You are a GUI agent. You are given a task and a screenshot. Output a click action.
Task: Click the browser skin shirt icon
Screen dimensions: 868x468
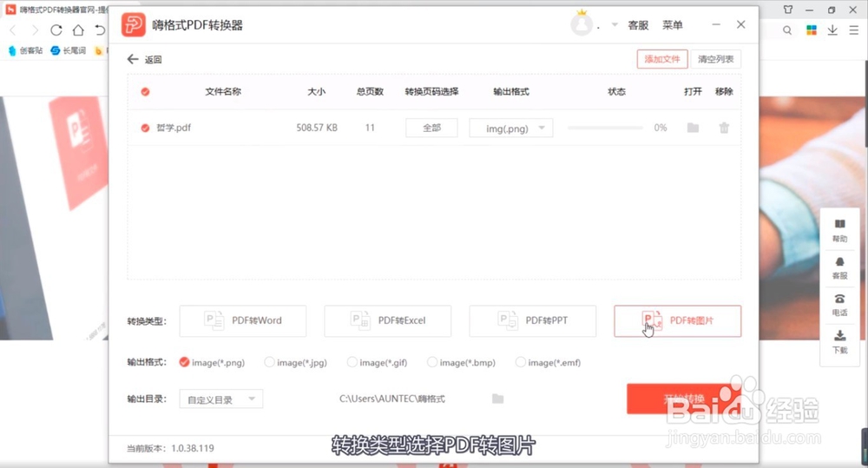[788, 10]
